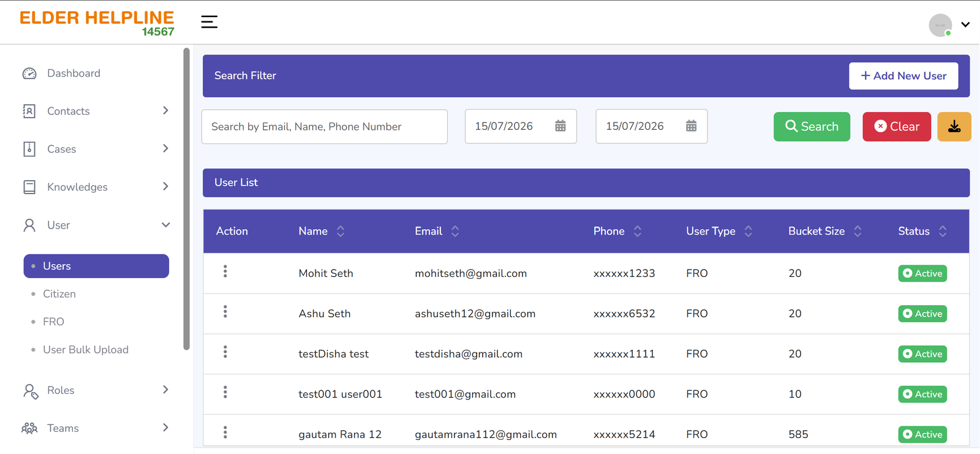This screenshot has width=980, height=454.
Task: Click the name testDisha test
Action: [334, 354]
